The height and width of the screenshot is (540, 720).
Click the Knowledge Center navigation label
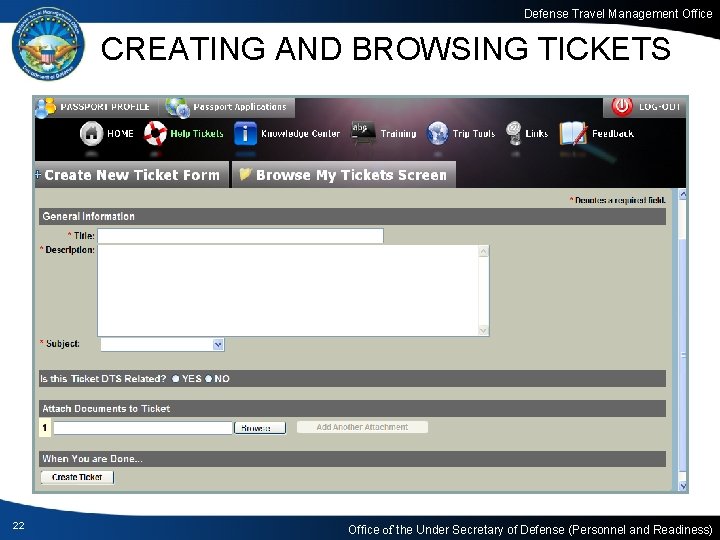pyautogui.click(x=300, y=134)
